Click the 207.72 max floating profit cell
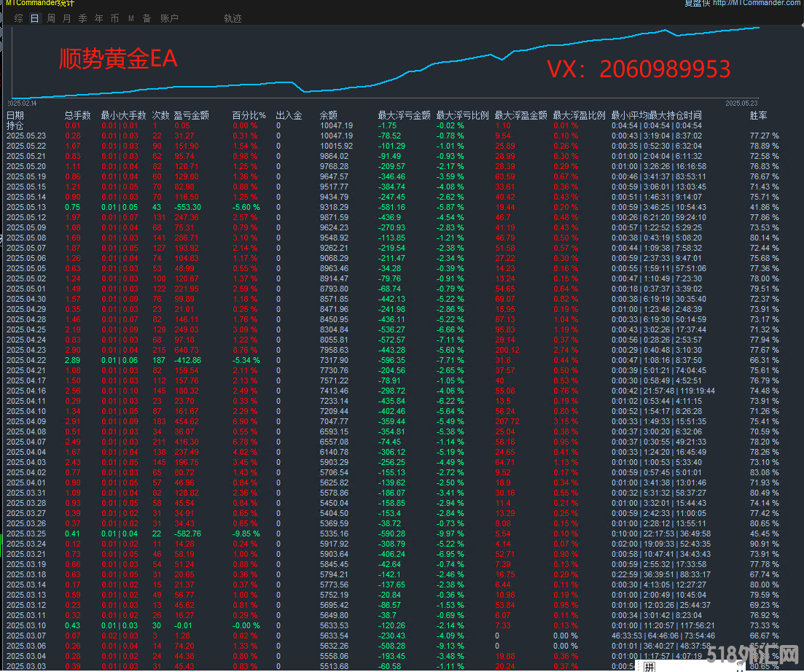Screen dimensions: 804x672 point(507,421)
